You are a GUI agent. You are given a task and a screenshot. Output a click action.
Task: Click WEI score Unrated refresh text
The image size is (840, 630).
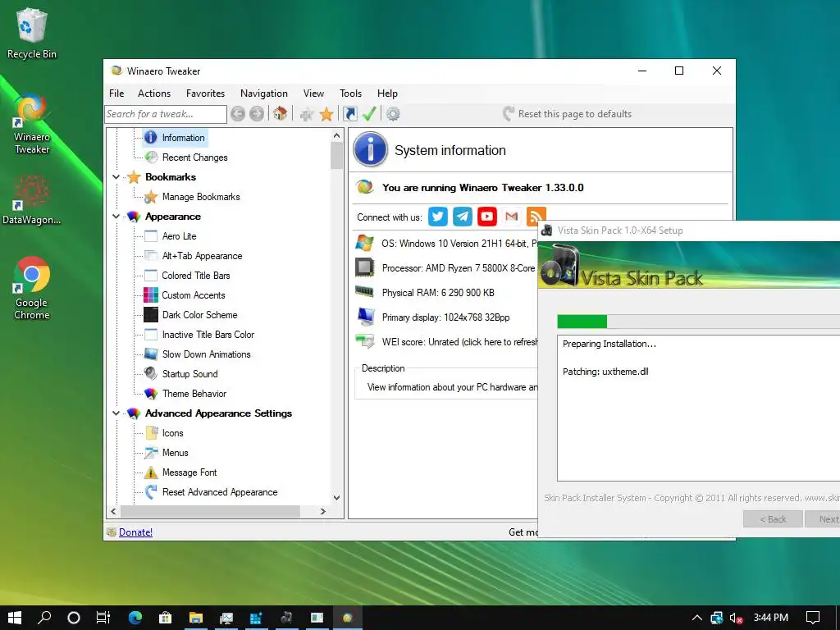459,342
